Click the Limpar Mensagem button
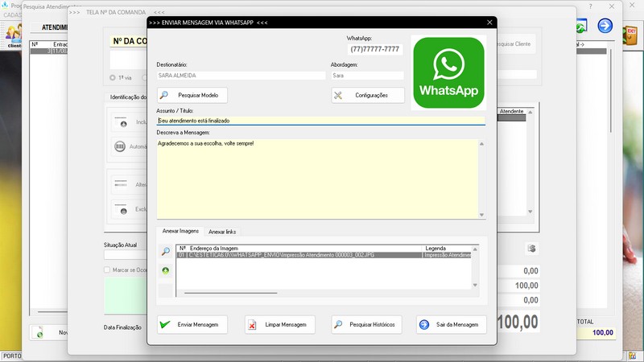The height and width of the screenshot is (362, 644). [x=279, y=325]
